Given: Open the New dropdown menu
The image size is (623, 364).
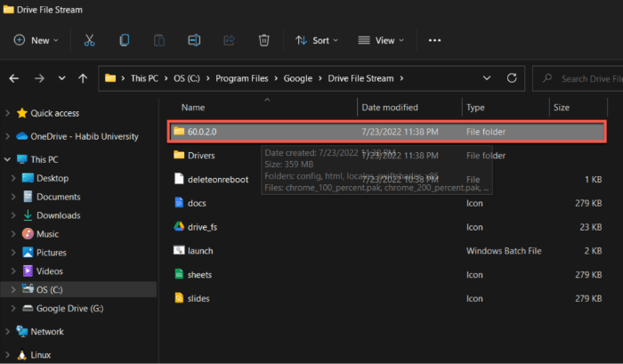Looking at the screenshot, I should (36, 40).
